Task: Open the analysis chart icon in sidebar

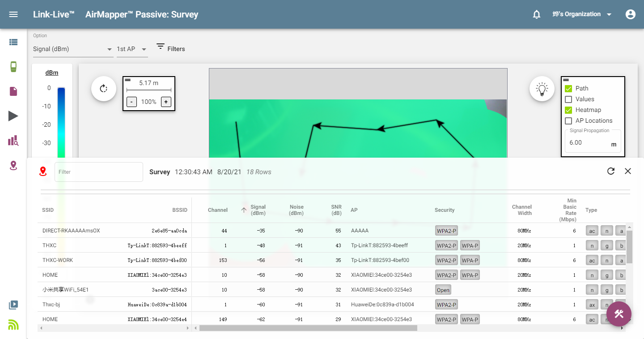Action: [x=13, y=141]
